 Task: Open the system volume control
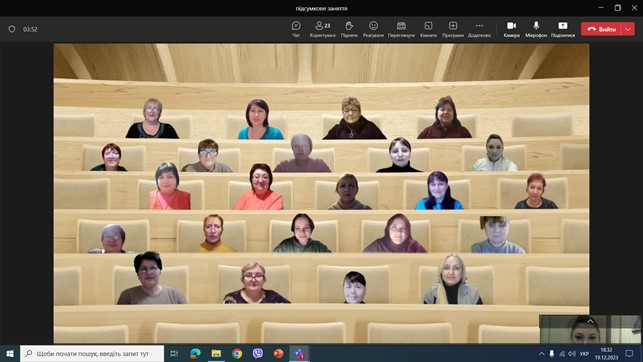(572, 353)
